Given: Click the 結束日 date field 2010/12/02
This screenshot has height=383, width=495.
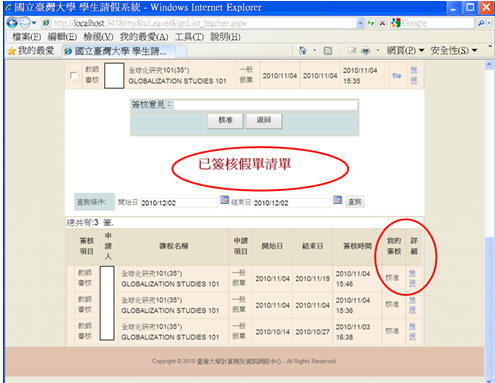Looking at the screenshot, I should click(291, 203).
